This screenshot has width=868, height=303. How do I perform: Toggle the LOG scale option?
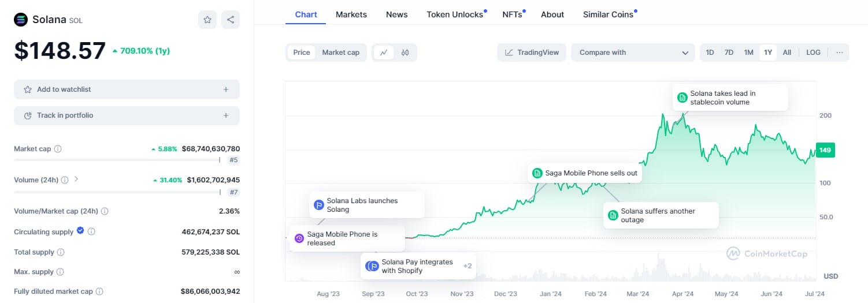click(813, 53)
